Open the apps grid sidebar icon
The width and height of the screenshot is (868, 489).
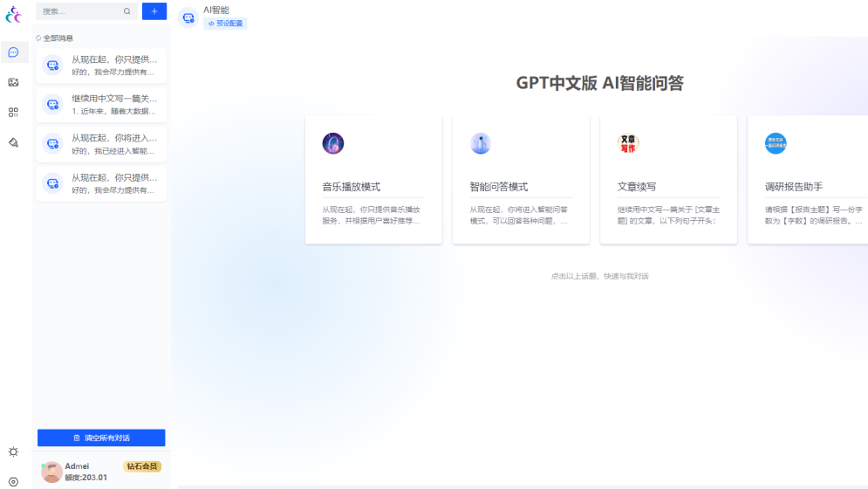(x=14, y=112)
